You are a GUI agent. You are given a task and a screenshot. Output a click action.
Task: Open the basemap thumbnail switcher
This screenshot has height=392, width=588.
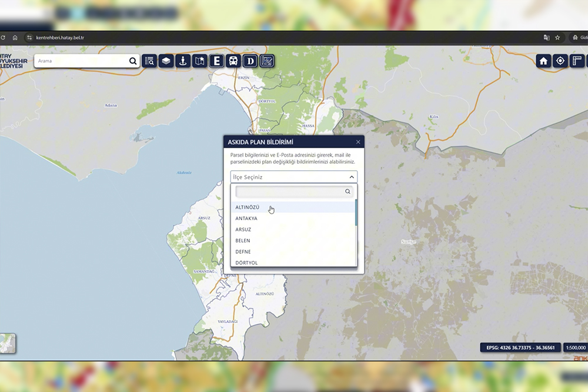pyautogui.click(x=7, y=343)
